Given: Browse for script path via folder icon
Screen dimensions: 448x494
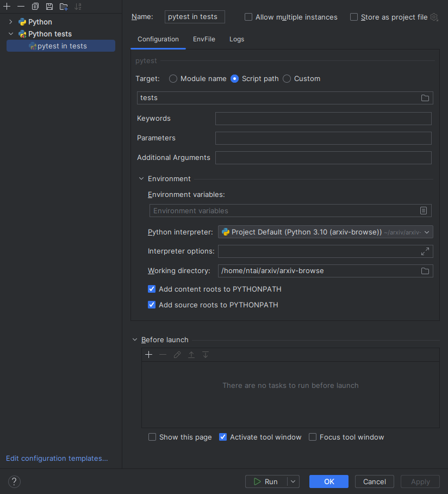Looking at the screenshot, I should click(425, 98).
